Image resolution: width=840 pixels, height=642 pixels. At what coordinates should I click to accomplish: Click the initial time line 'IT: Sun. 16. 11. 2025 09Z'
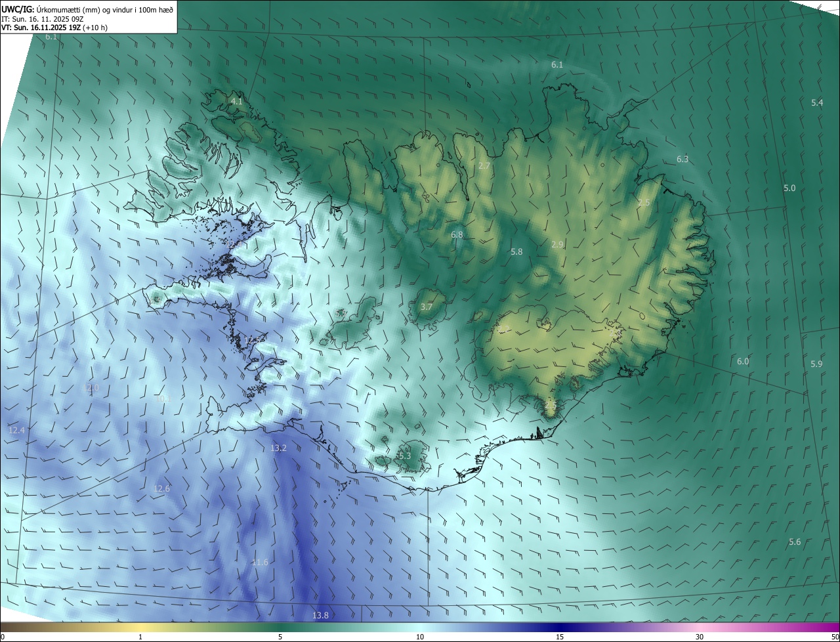42,19
